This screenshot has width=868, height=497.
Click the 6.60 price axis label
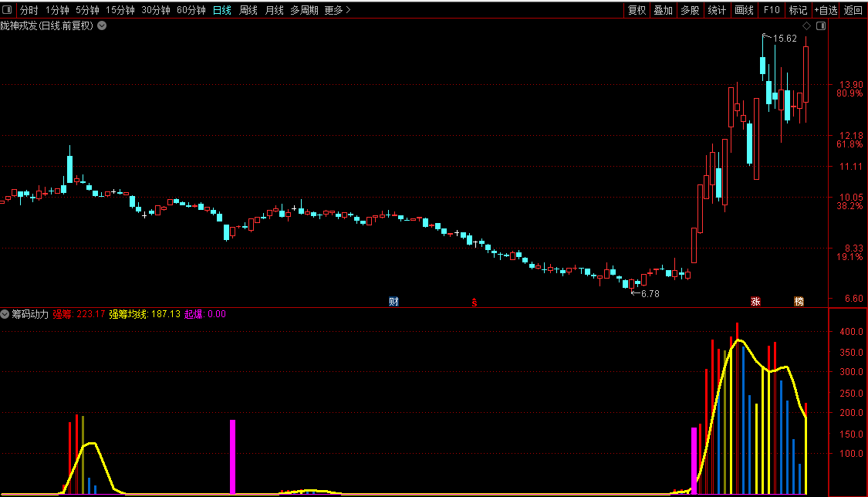coord(853,299)
